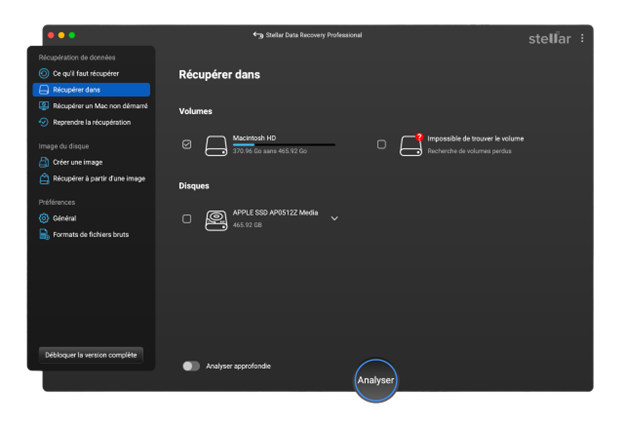Minimize the window with yellow button
The image size is (624, 427).
61,35
